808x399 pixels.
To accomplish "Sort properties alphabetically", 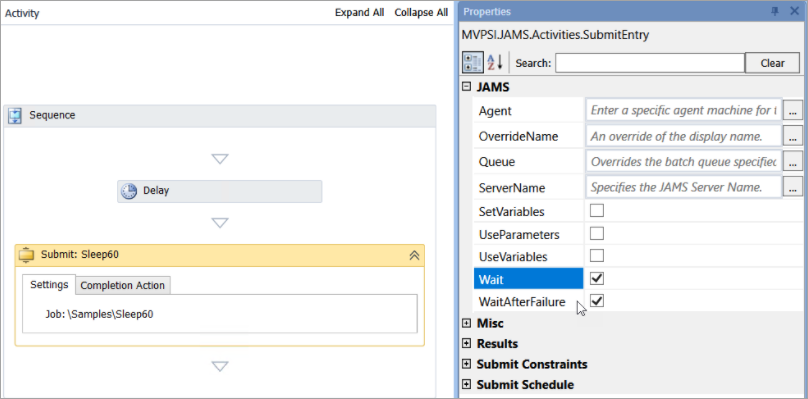I will click(x=495, y=63).
